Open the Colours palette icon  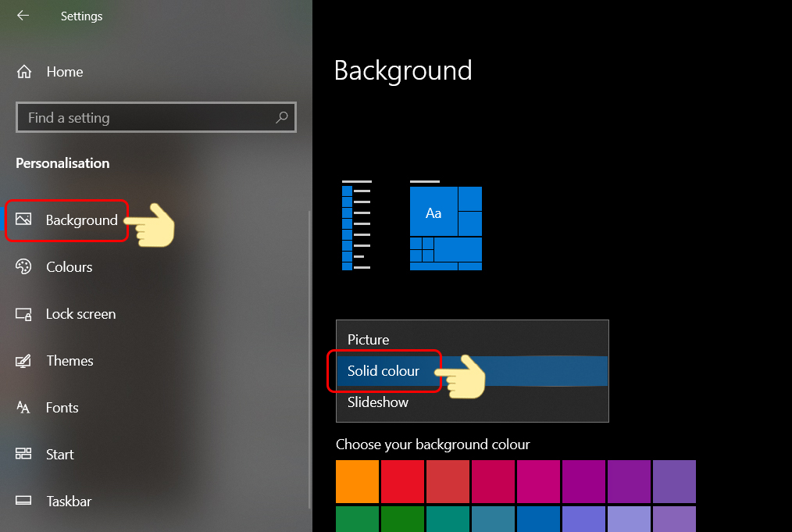click(x=23, y=266)
